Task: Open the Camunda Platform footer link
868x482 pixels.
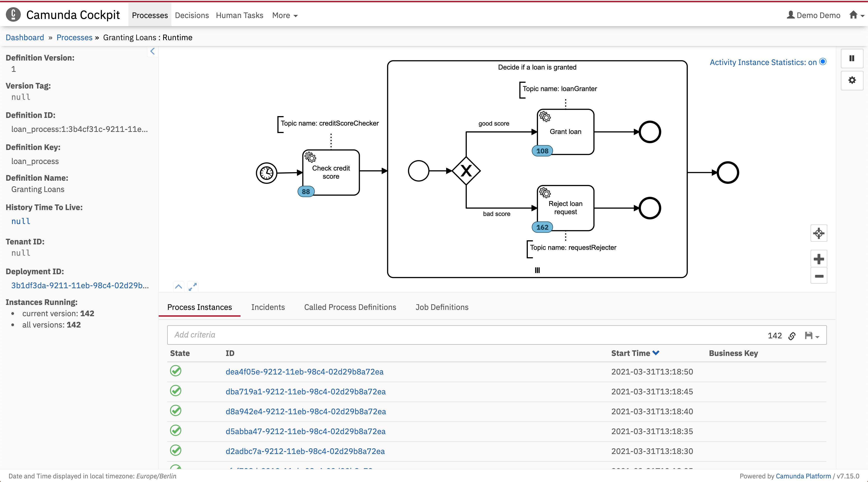Action: click(803, 476)
